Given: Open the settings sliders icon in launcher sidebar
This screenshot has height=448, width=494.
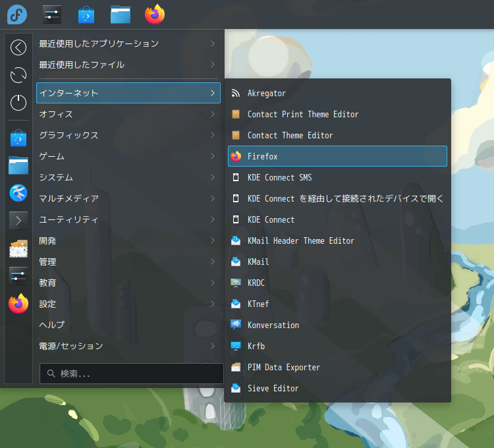Looking at the screenshot, I should click(18, 276).
